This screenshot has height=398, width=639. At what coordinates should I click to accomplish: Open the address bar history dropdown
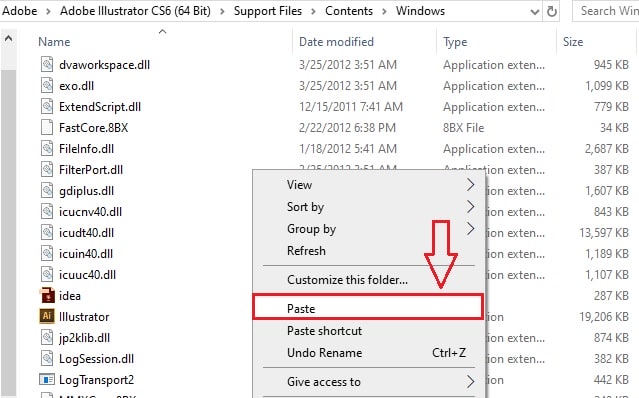535,12
